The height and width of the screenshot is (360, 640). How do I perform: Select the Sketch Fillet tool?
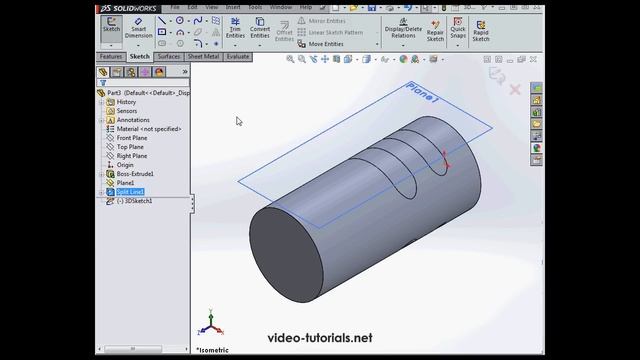(x=198, y=43)
